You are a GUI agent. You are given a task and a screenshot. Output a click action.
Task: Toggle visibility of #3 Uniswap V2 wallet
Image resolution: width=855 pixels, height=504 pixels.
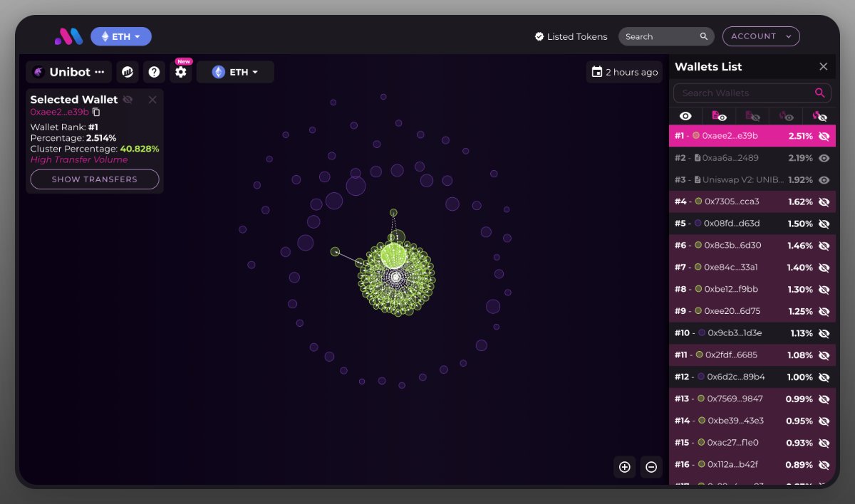click(x=824, y=180)
